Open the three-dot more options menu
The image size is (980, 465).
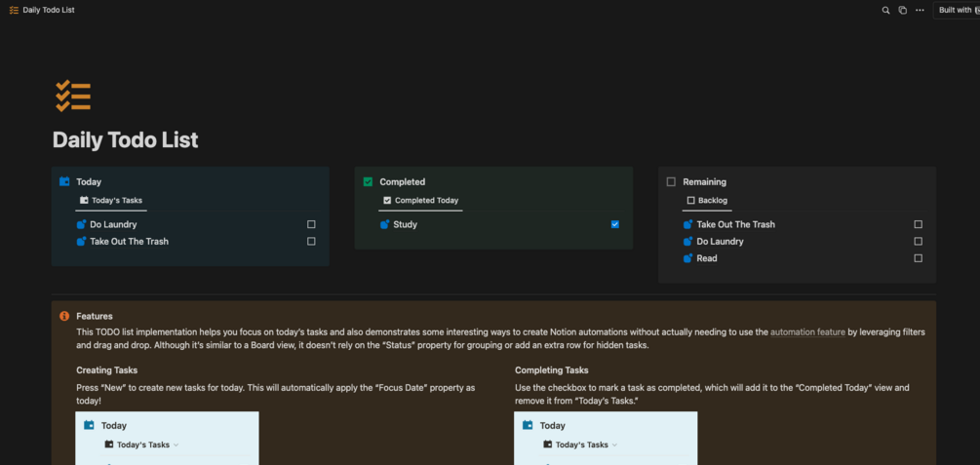(920, 10)
